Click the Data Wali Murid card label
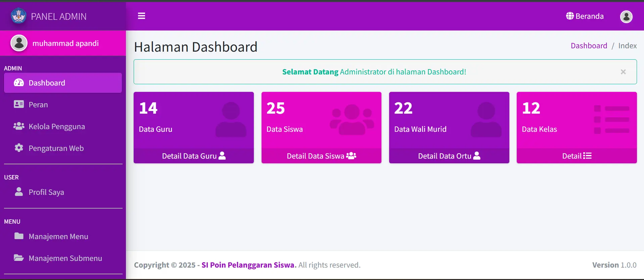 click(x=420, y=129)
